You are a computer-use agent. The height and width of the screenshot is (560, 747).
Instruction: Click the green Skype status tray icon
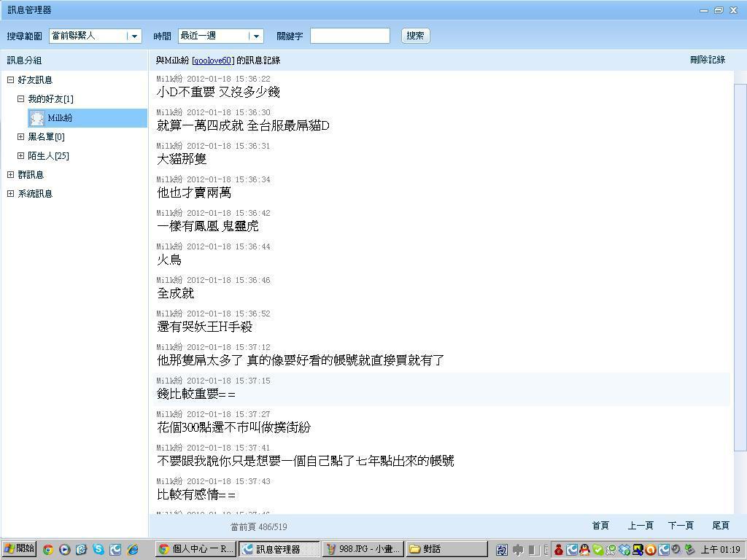(x=598, y=550)
